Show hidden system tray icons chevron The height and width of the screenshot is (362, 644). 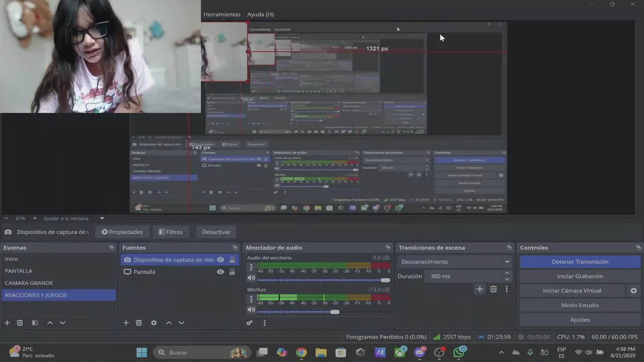501,352
